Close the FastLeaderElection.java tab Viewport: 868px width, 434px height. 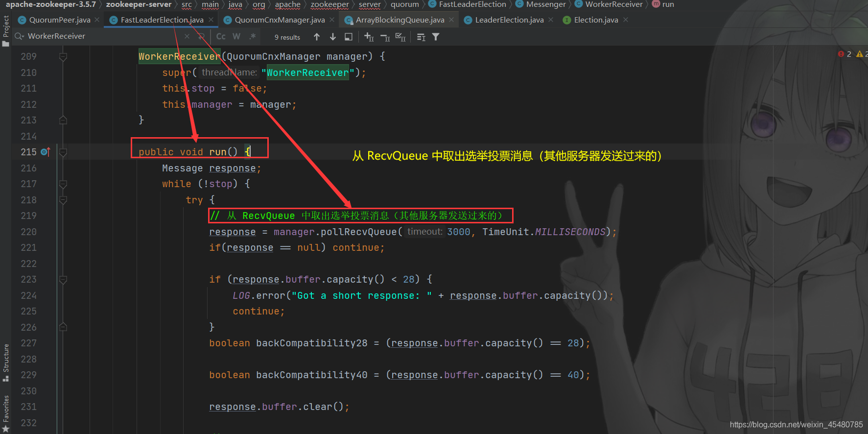pos(211,20)
